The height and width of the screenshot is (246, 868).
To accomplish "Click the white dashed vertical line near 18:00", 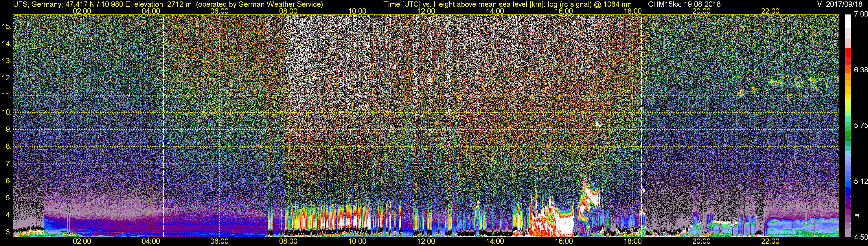I will coord(641,126).
